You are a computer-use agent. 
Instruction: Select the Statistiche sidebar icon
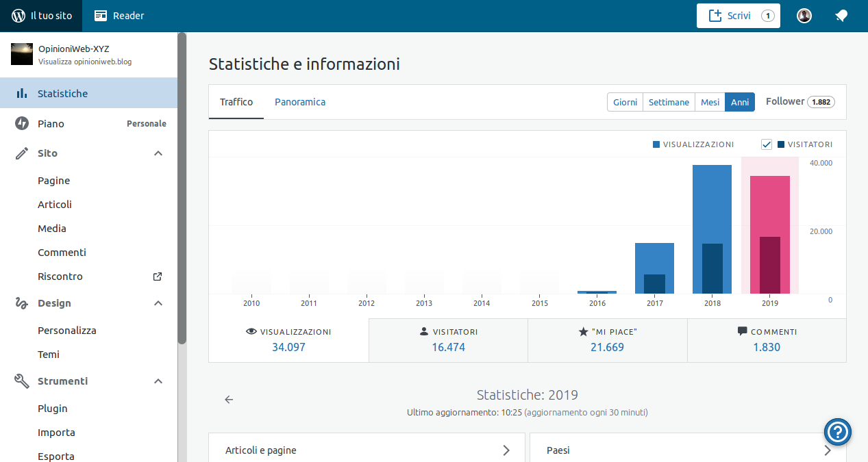(x=21, y=93)
